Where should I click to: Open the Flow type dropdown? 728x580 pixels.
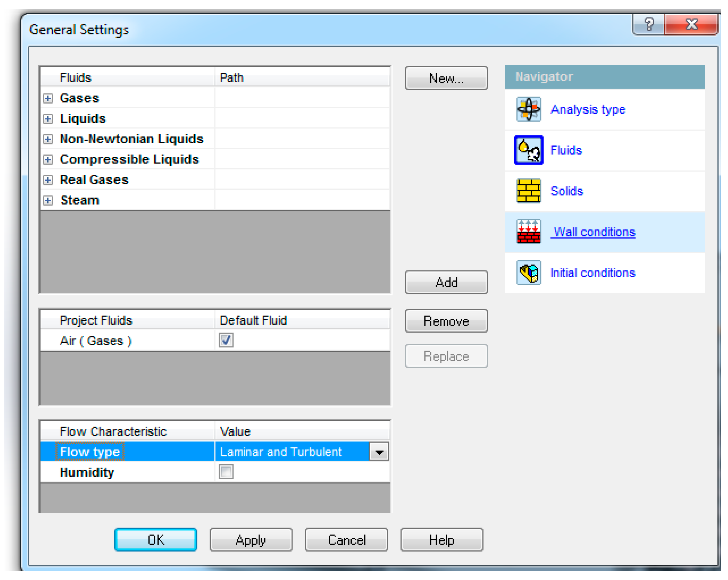379,451
